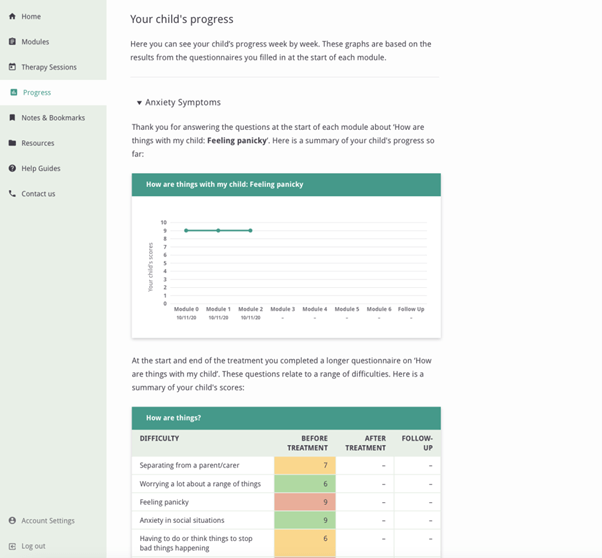Click the Separating from a parent/carer row

[x=202, y=466]
